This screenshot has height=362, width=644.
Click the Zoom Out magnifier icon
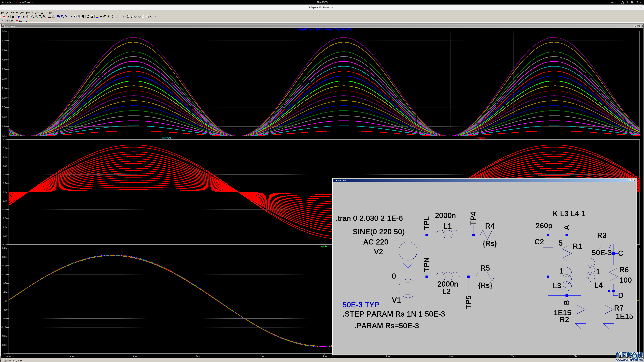coord(40,16)
